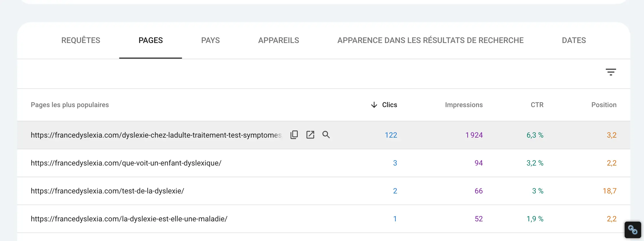Sort table by Impressions column
644x241 pixels.
point(464,105)
